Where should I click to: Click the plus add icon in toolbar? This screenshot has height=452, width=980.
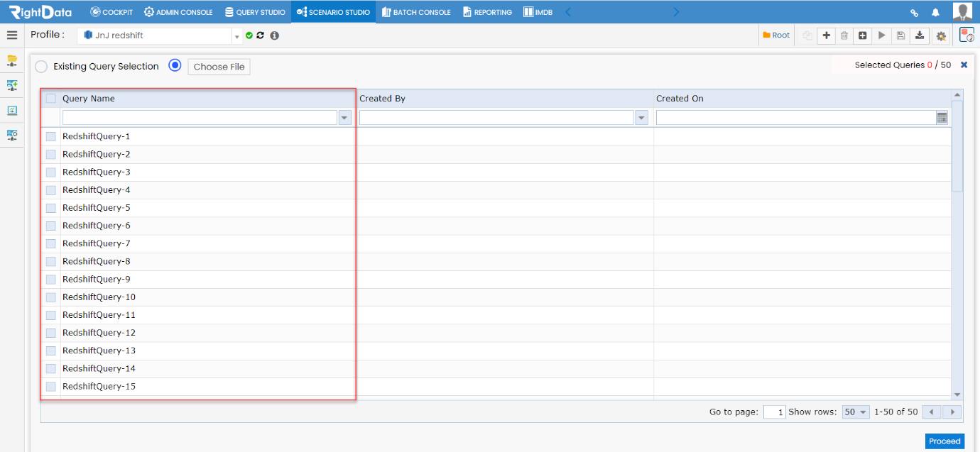[826, 35]
